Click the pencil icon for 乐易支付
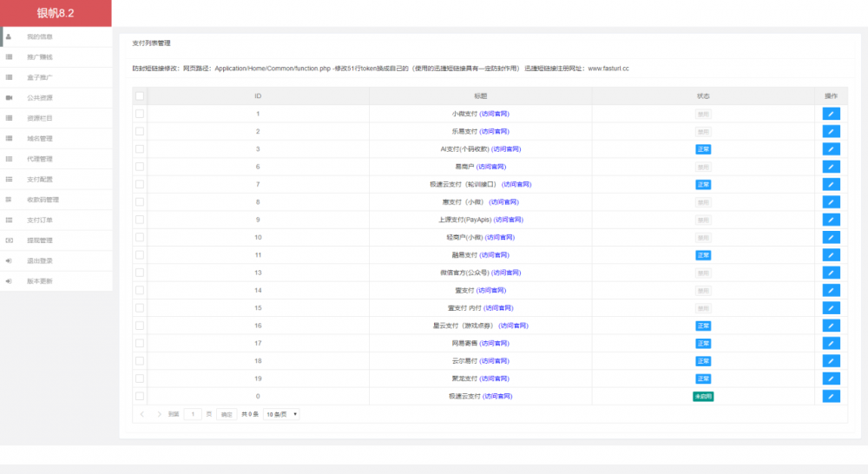Screen dimensions: 868x474 coord(831,131)
